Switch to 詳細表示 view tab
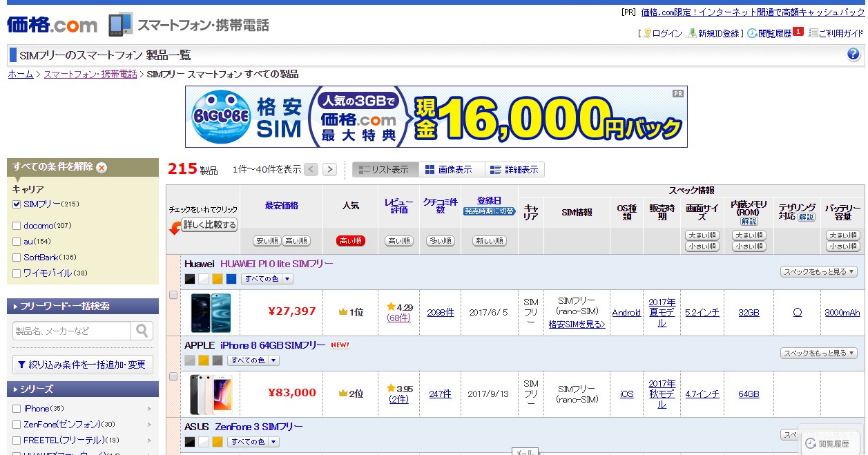The height and width of the screenshot is (455, 868). (x=514, y=170)
